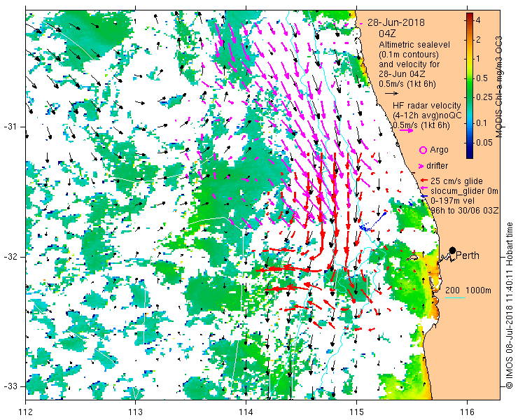Click the HF radar velocity legend text
The image size is (518, 420).
click(x=427, y=106)
